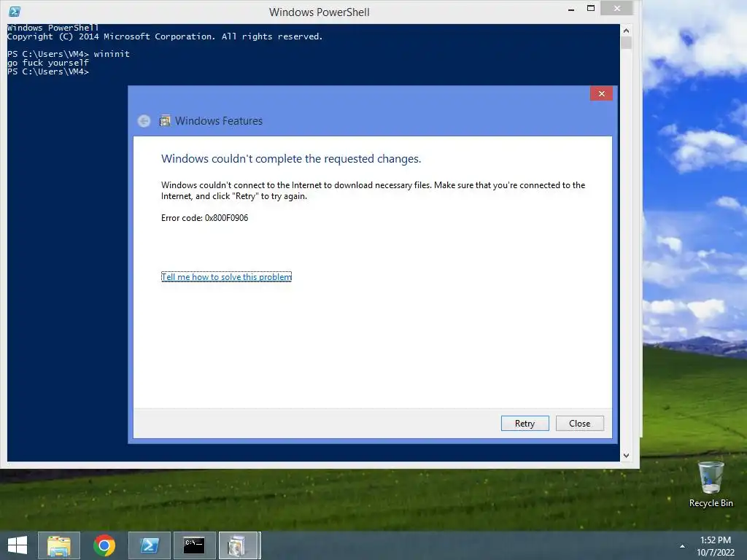Screen dimensions: 747x560
Task: Launch Google Chrome from the taskbar
Action: pyautogui.click(x=104, y=545)
